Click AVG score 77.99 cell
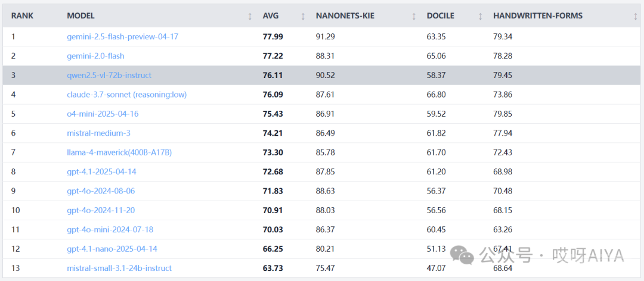Viewport: 644px width, 281px height. pyautogui.click(x=273, y=36)
